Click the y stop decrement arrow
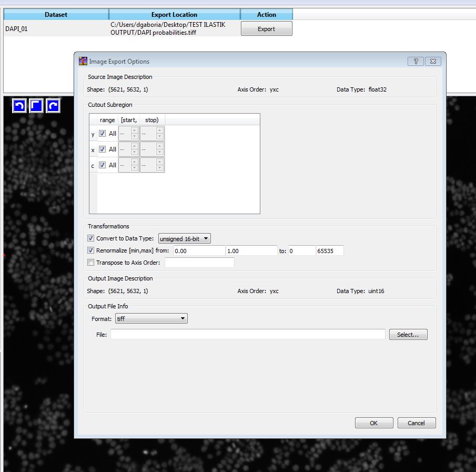476x472 pixels. 159,136
